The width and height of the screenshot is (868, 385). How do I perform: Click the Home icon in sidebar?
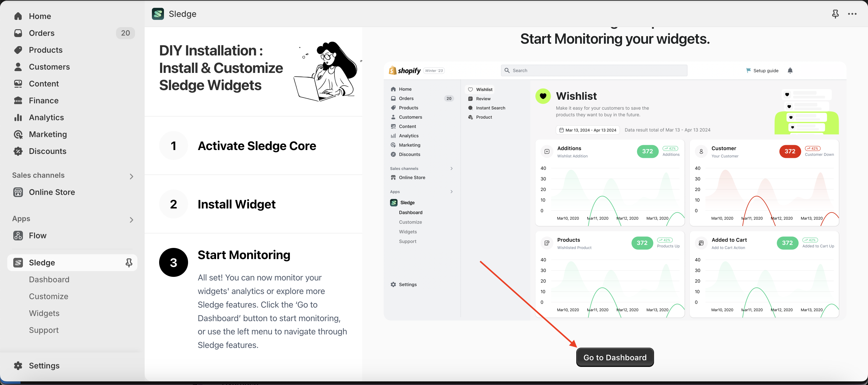18,16
